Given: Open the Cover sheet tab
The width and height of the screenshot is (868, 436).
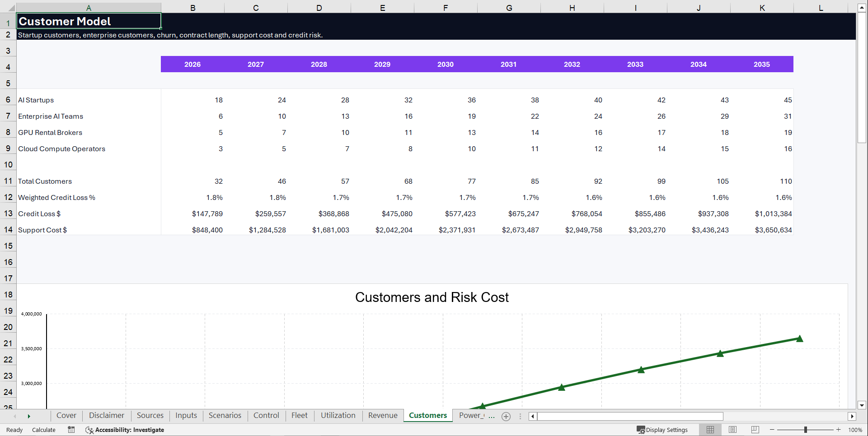Looking at the screenshot, I should (x=66, y=416).
